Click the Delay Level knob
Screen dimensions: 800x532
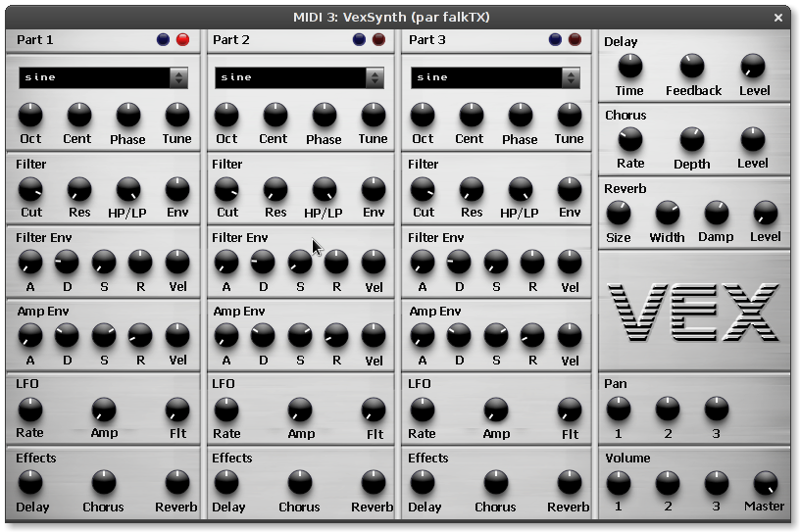click(753, 67)
